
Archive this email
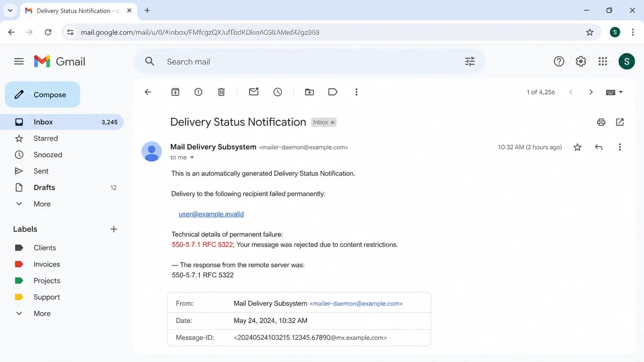[x=175, y=92]
